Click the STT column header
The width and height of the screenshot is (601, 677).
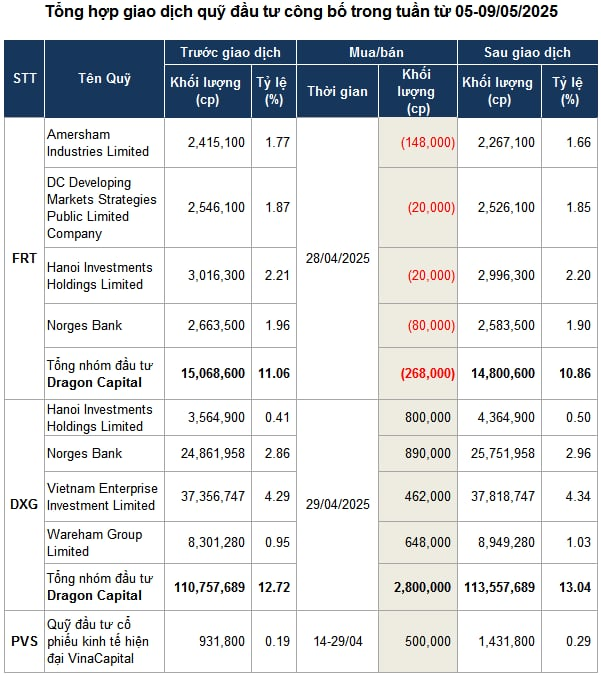tap(24, 79)
